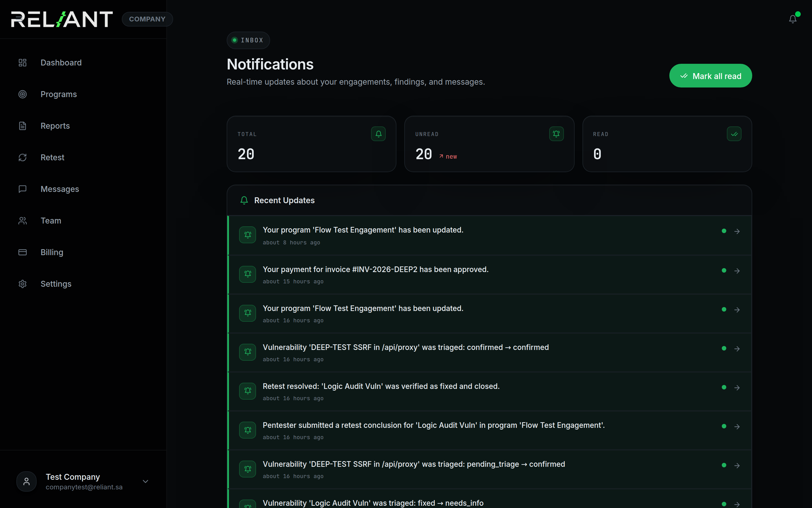The width and height of the screenshot is (812, 508).
Task: Open Reports from the sidebar
Action: [x=83, y=126]
